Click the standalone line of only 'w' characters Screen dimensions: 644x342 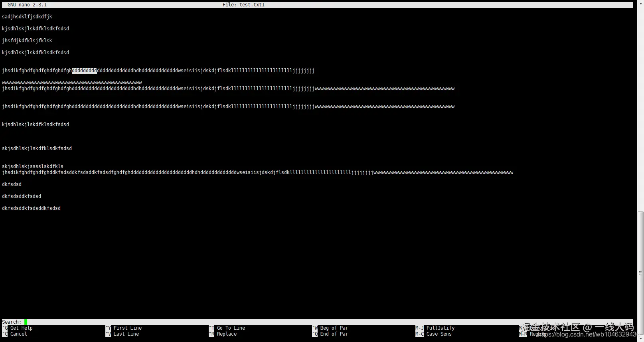[72, 83]
